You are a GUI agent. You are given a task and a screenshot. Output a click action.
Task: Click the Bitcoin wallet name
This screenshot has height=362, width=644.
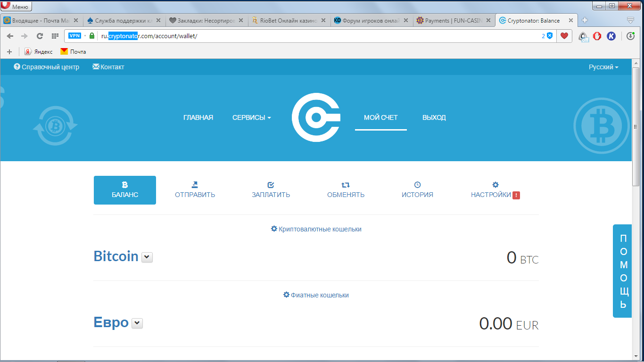[x=116, y=256]
